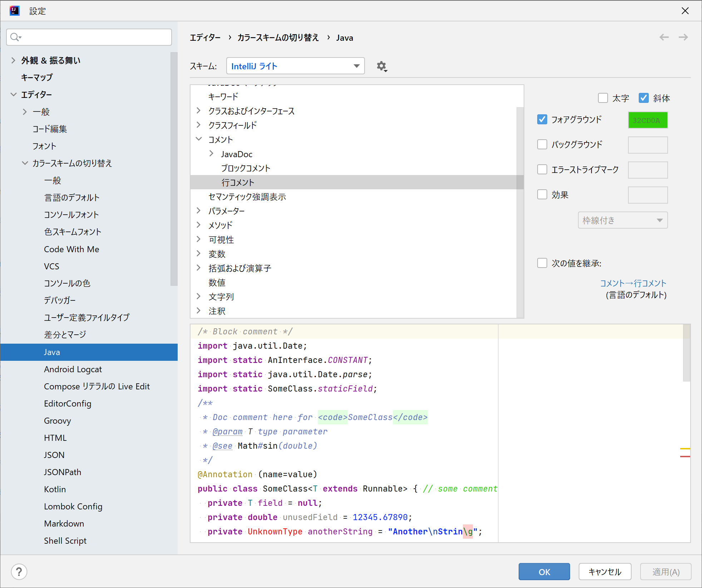Click the '// some comment' preview text
This screenshot has height=588, width=702.
pos(460,489)
